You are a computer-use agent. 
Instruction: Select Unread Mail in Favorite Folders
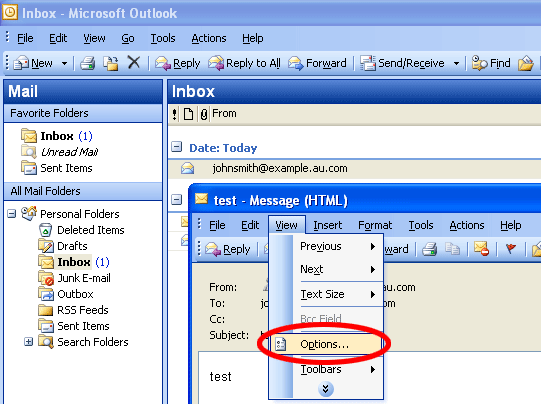[x=59, y=152]
